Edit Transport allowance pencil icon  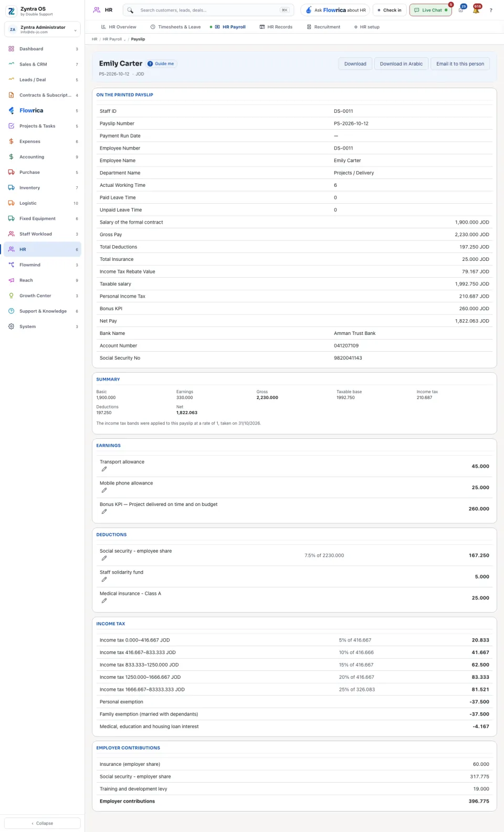point(104,469)
